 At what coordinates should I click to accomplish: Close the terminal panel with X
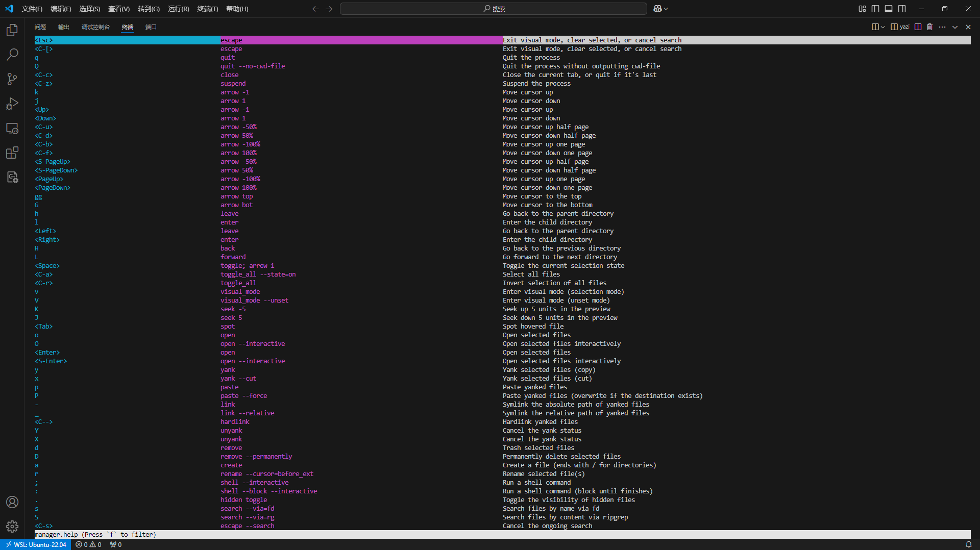tap(968, 27)
